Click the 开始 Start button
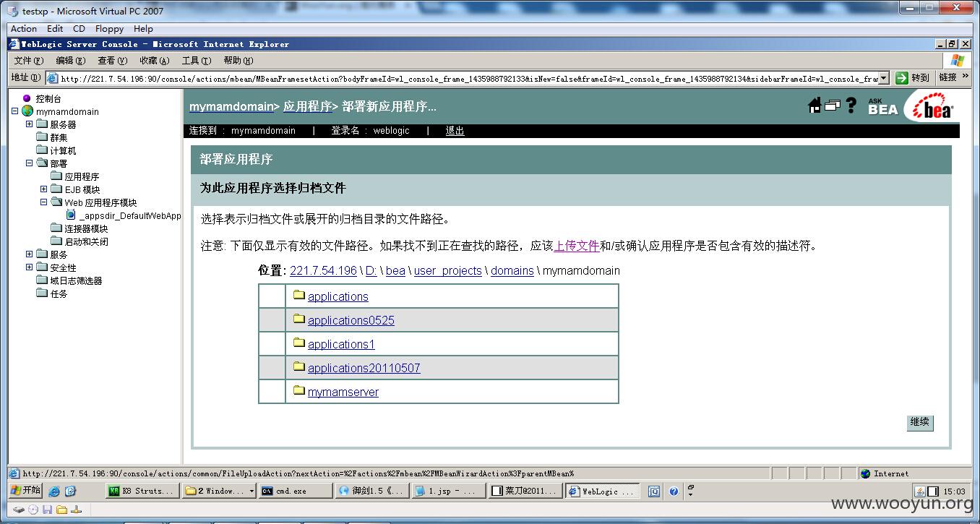Screen dimensions: 980x524 point(25,491)
